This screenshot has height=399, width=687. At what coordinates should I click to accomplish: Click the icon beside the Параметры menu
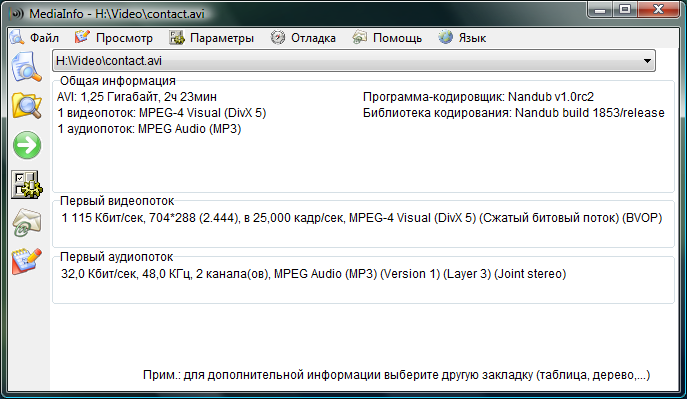(x=177, y=38)
